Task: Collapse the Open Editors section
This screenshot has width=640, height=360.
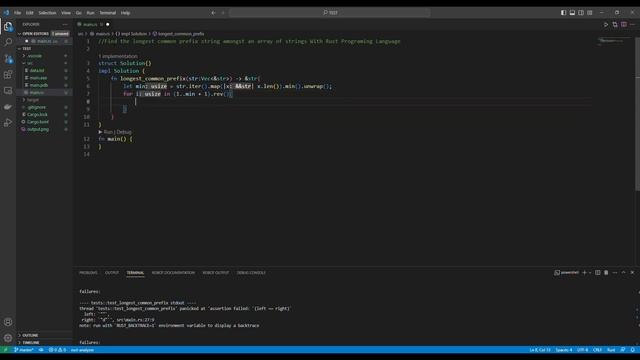Action: 19,34
